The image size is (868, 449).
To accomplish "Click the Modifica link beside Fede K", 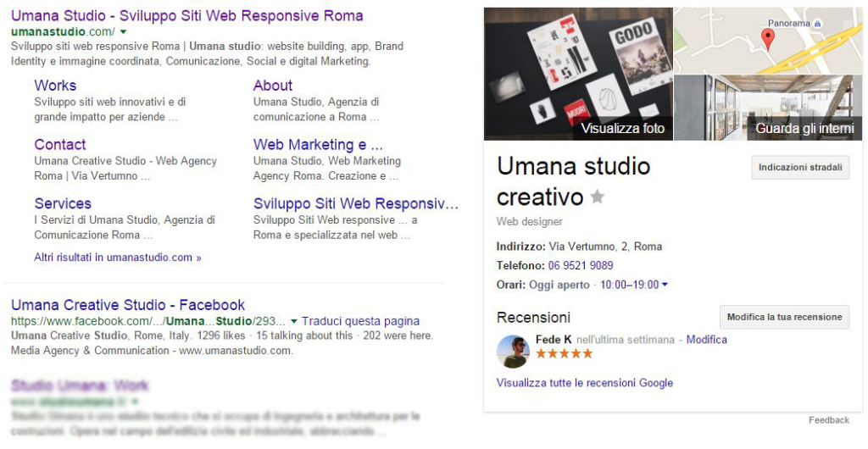I will [706, 340].
